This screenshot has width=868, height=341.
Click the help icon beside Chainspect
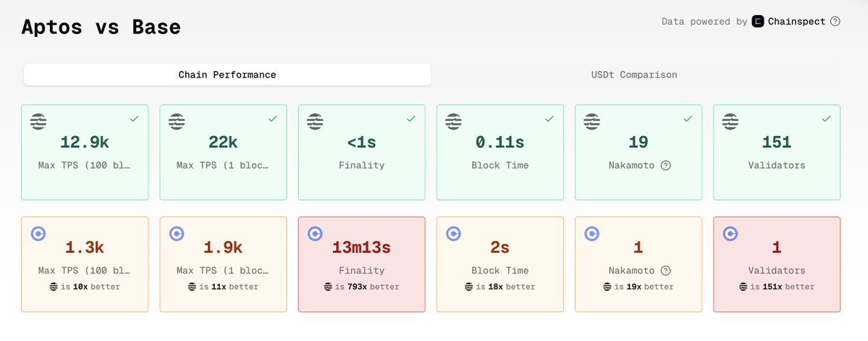pos(835,22)
